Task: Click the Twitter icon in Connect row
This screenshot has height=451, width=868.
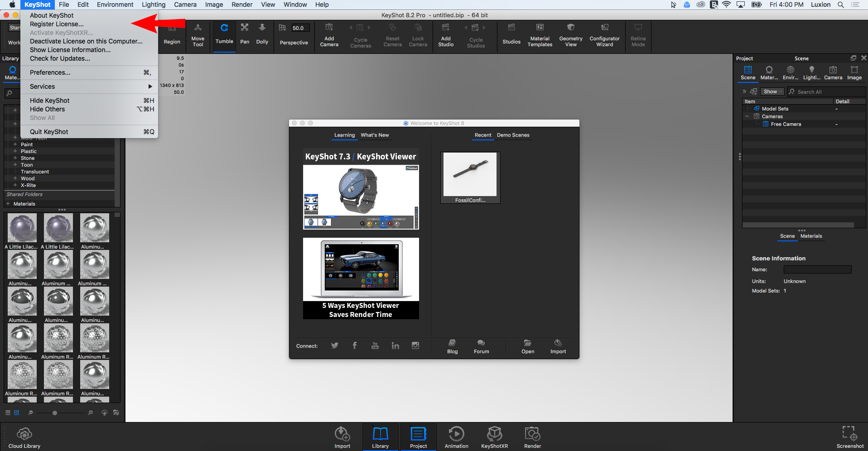Action: coord(335,345)
